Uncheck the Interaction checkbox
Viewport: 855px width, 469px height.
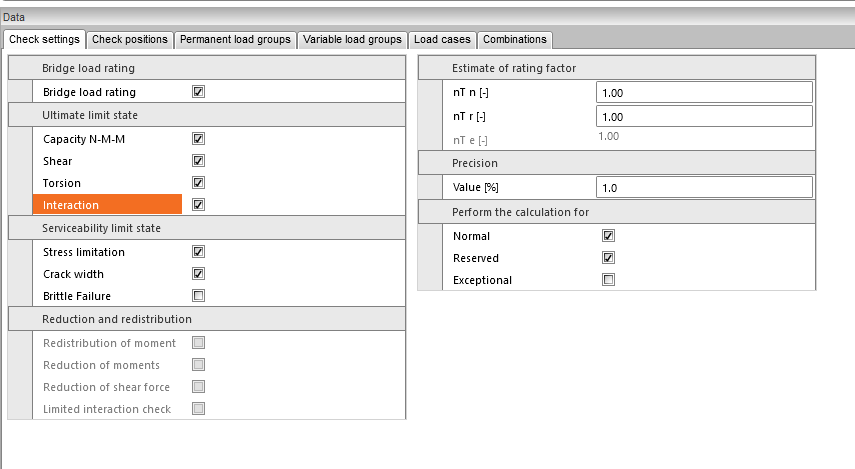(198, 205)
